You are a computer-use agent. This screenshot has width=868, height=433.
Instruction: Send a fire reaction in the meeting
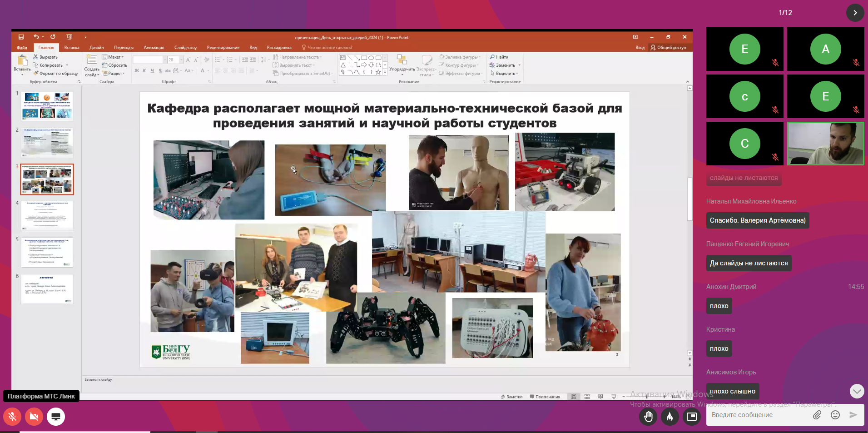point(670,417)
